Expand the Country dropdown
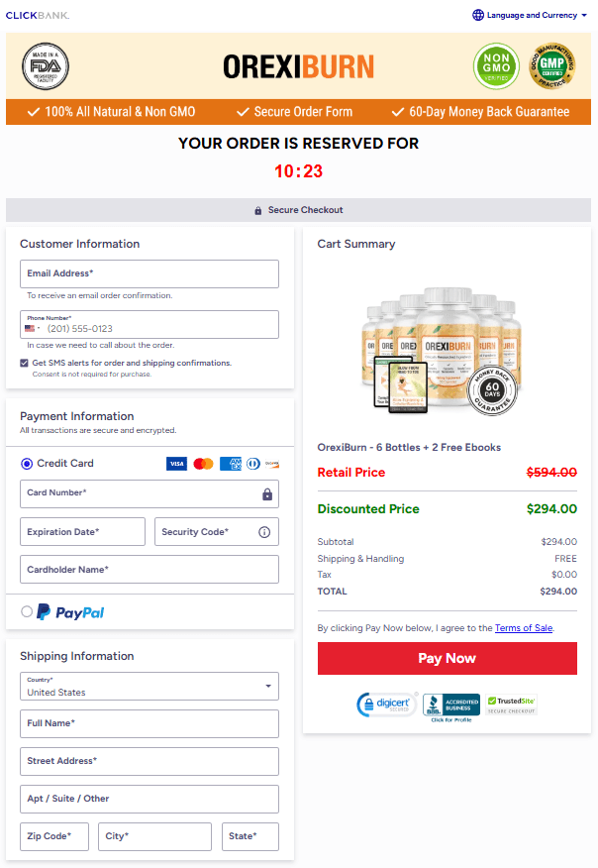The height and width of the screenshot is (868, 598). [x=149, y=687]
